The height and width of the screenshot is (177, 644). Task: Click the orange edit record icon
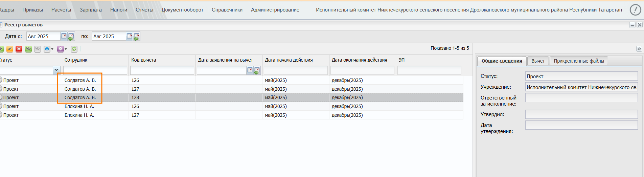10,49
